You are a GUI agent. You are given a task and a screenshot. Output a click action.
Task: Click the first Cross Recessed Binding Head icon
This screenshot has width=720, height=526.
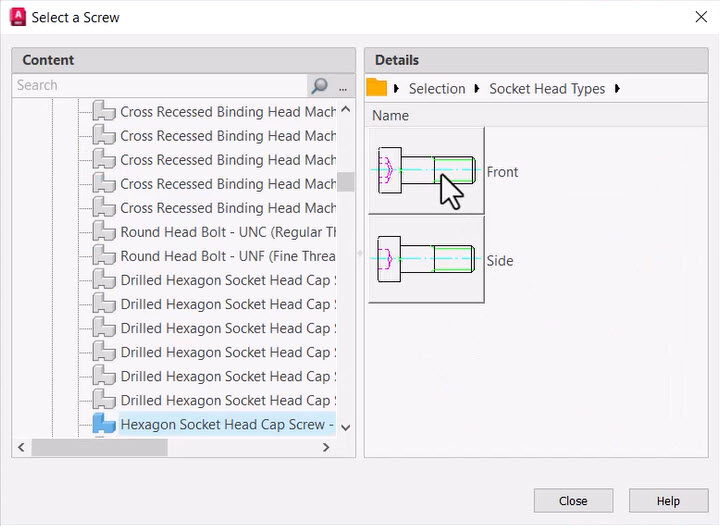pyautogui.click(x=104, y=112)
